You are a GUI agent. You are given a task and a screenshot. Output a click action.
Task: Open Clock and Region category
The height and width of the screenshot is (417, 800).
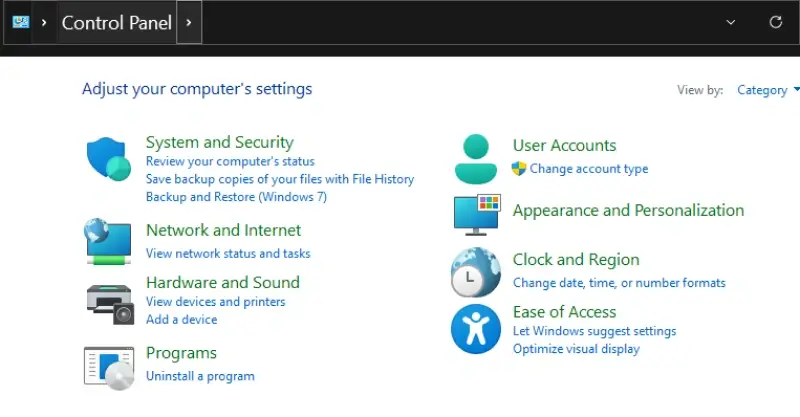pyautogui.click(x=576, y=259)
